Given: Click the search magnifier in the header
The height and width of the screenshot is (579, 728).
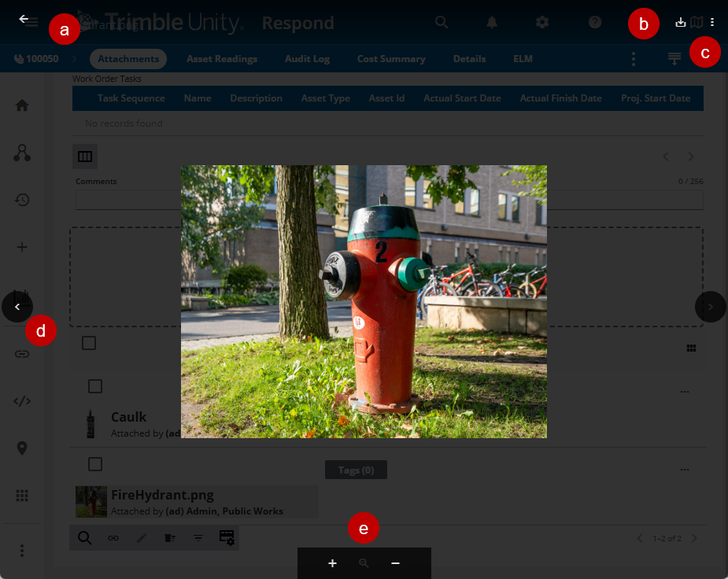Looking at the screenshot, I should (442, 22).
